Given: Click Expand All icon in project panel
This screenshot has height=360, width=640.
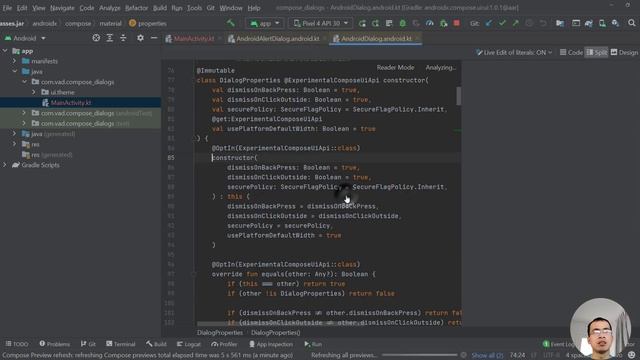Looking at the screenshot, I should point(109,38).
